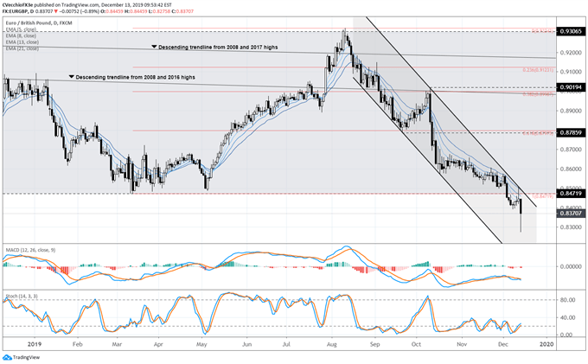The image size is (588, 364).
Task: Click 0.83000 on the price axis
Action: tap(571, 227)
